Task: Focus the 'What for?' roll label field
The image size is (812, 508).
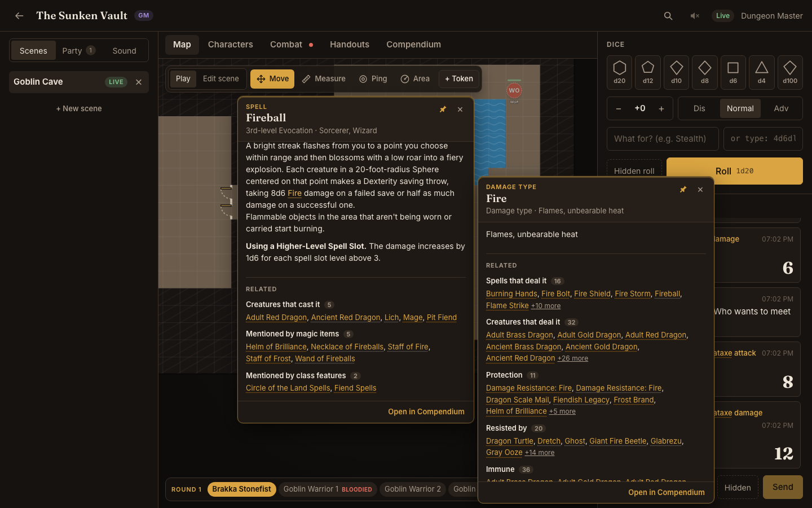Action: (x=663, y=139)
